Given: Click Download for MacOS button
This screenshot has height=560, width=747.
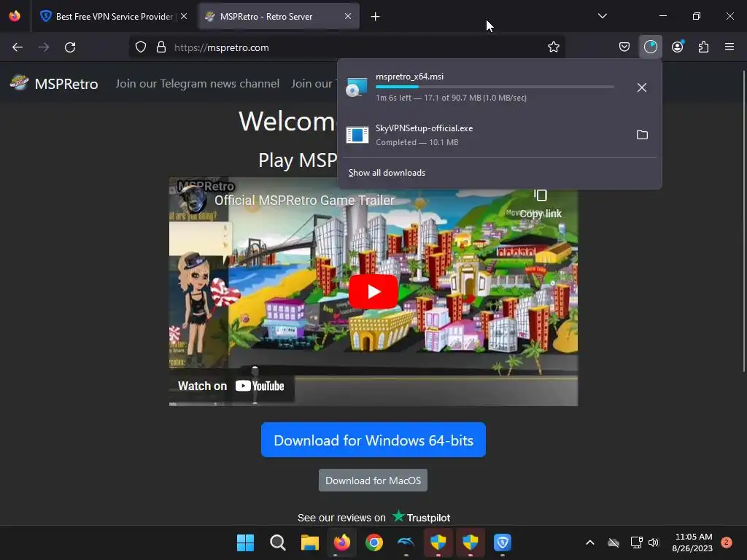Looking at the screenshot, I should coord(373,481).
